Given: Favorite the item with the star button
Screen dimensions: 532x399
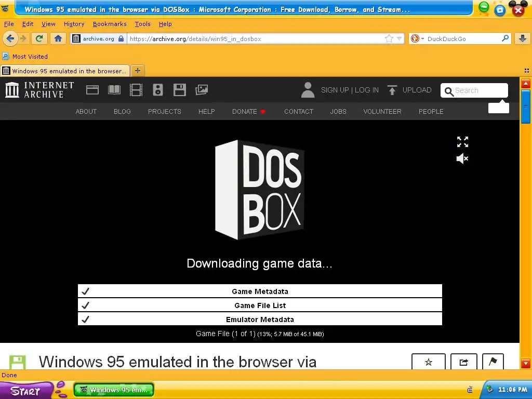Looking at the screenshot, I should [x=429, y=362].
